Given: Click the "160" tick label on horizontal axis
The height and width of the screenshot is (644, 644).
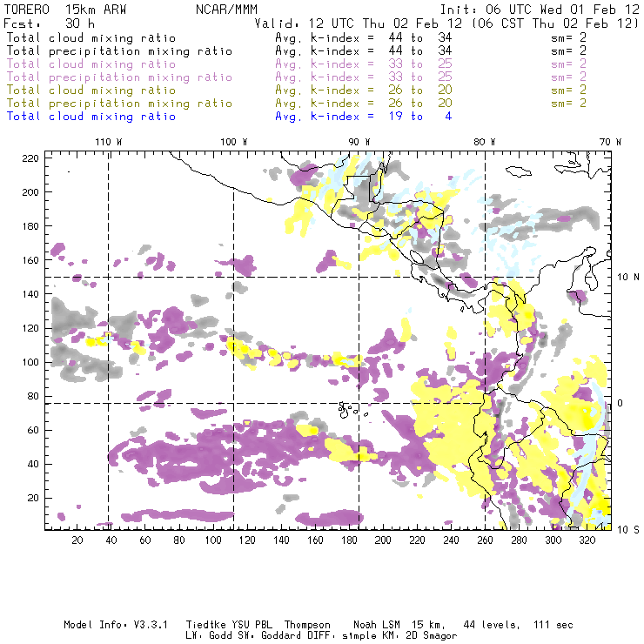Looking at the screenshot, I should [315, 540].
